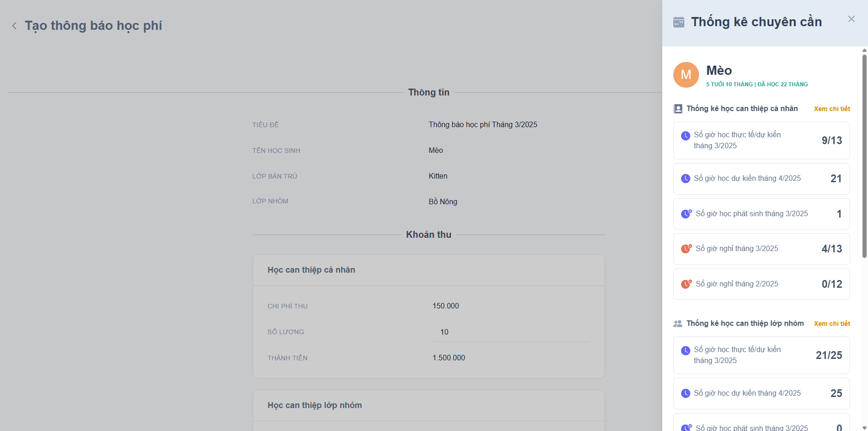
Task: Click the student name Mèo in panel
Action: 719,71
